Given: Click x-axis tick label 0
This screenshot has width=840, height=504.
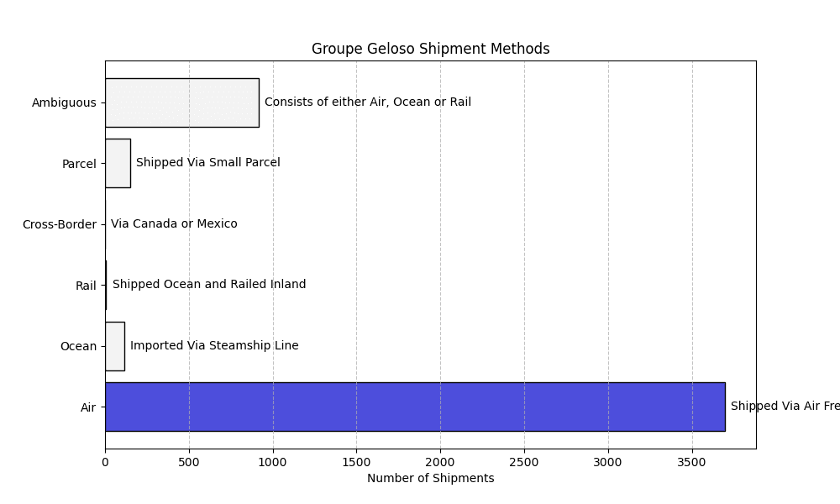Looking at the screenshot, I should (105, 462).
